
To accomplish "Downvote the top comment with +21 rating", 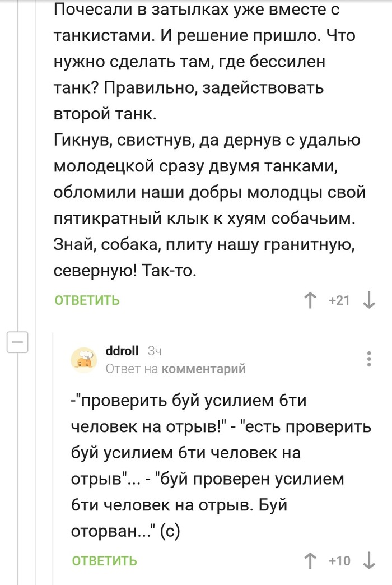I will pyautogui.click(x=368, y=301).
